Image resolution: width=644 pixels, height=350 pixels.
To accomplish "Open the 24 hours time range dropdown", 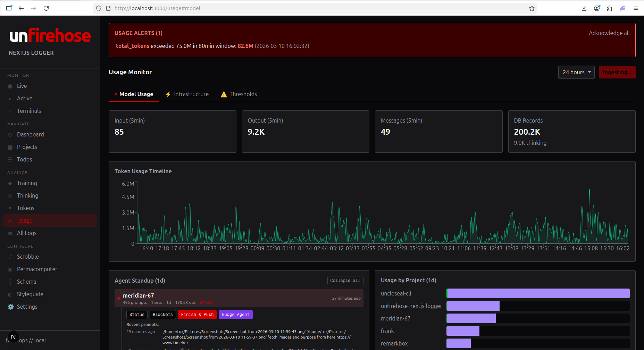I will coord(576,72).
